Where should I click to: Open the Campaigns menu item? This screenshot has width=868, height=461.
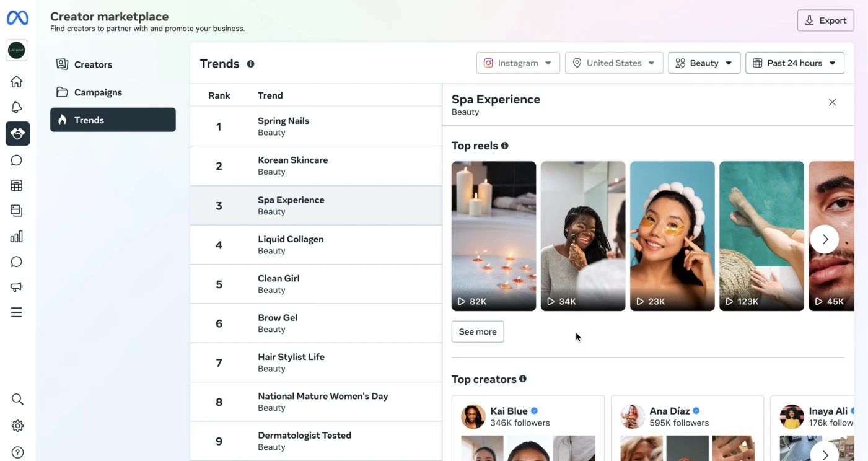tap(113, 92)
